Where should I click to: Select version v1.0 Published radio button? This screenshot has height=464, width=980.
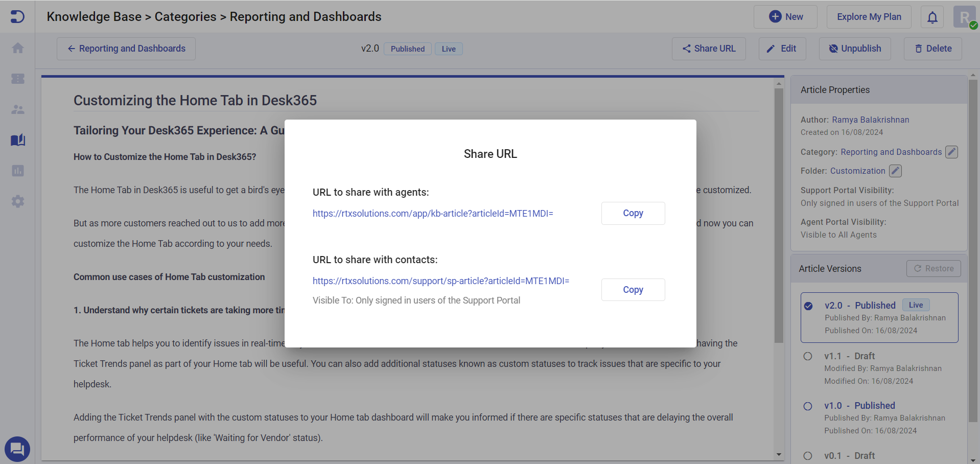pyautogui.click(x=808, y=406)
